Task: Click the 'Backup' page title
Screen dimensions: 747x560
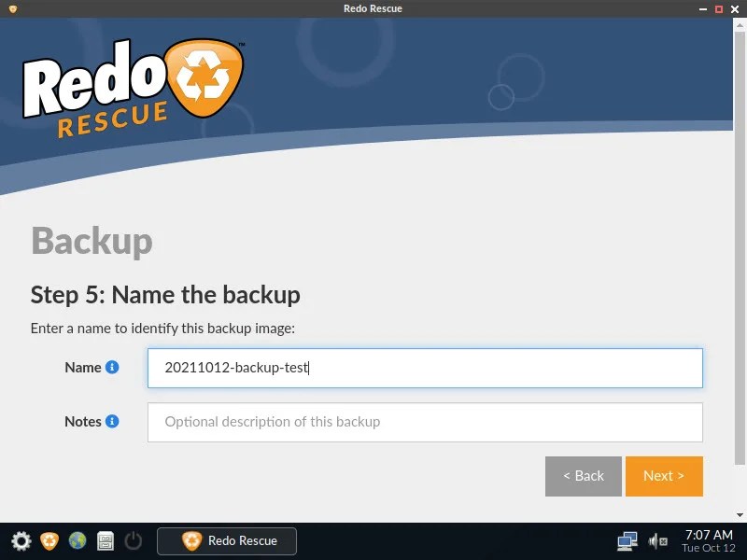Action: point(92,241)
